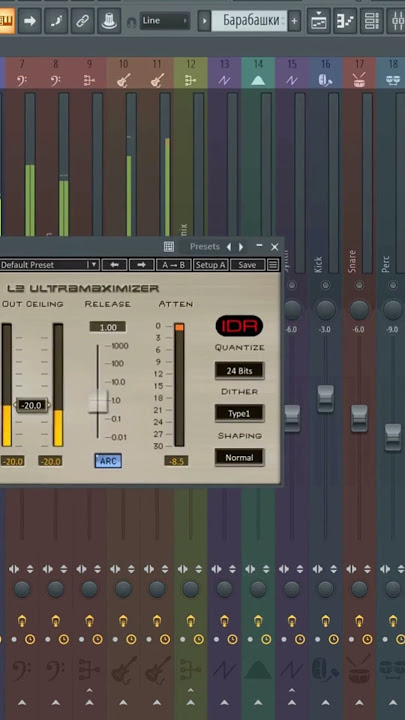Open the piano roll view icon
Viewport: 405px width, 720px height.
pos(345,21)
